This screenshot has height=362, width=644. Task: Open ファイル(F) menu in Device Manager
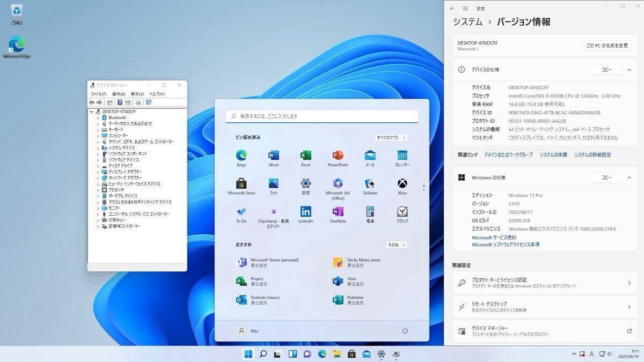[x=98, y=94]
